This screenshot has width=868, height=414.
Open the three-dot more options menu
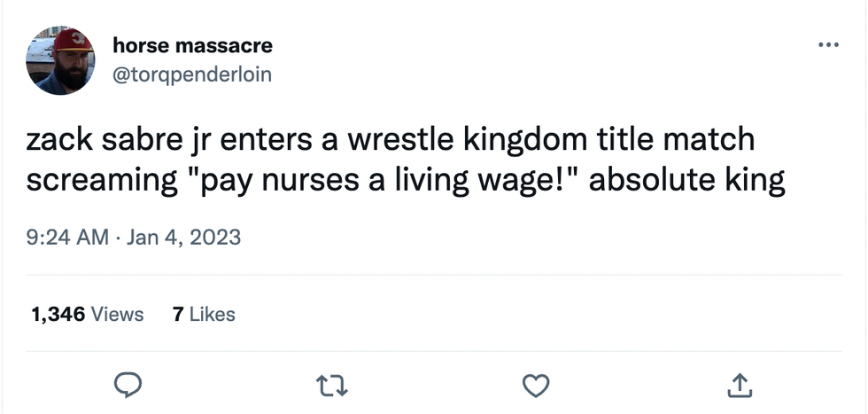point(828,45)
